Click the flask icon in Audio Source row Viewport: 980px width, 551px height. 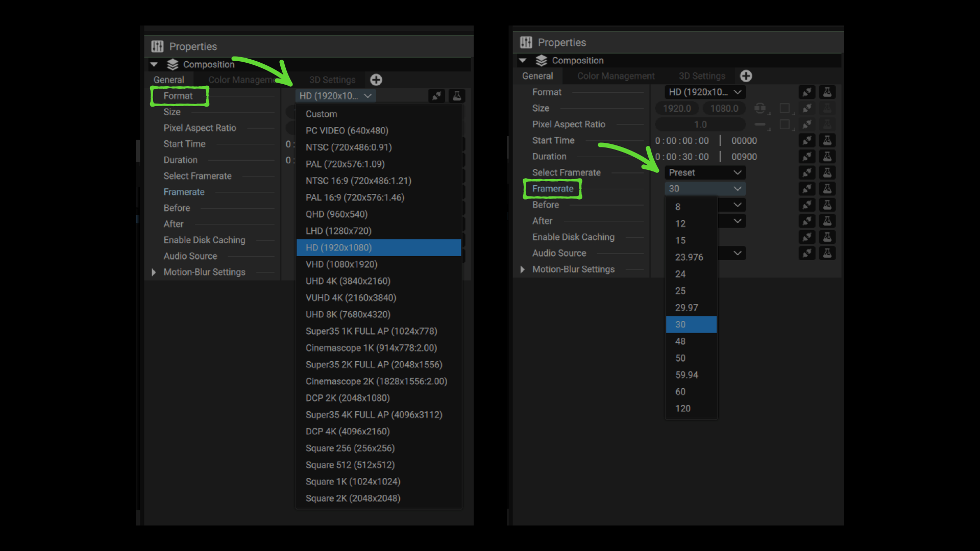(827, 253)
